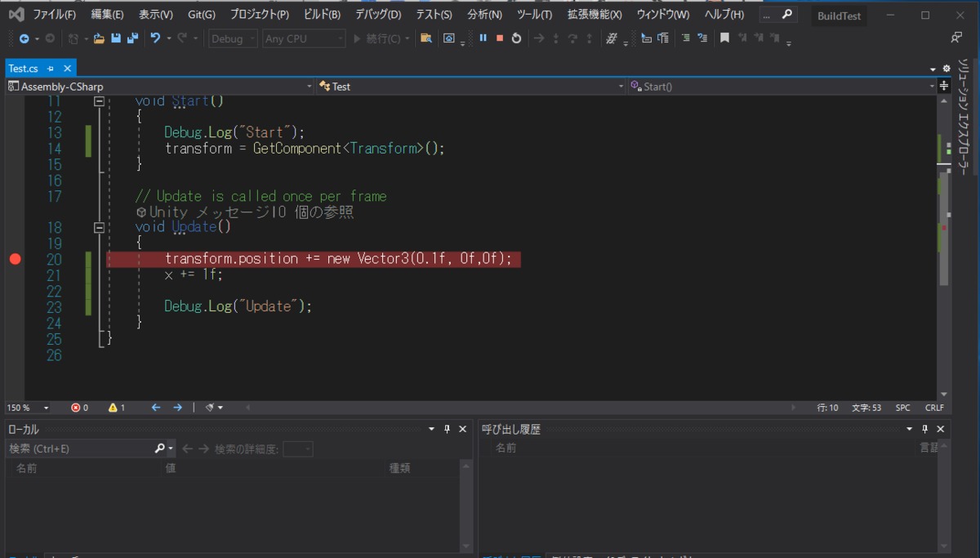Open the ヘルプ(H) menu
Viewport: 980px width, 558px height.
(x=724, y=15)
